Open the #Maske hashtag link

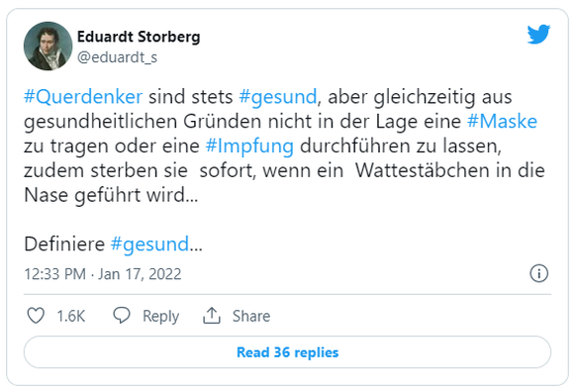click(x=502, y=121)
